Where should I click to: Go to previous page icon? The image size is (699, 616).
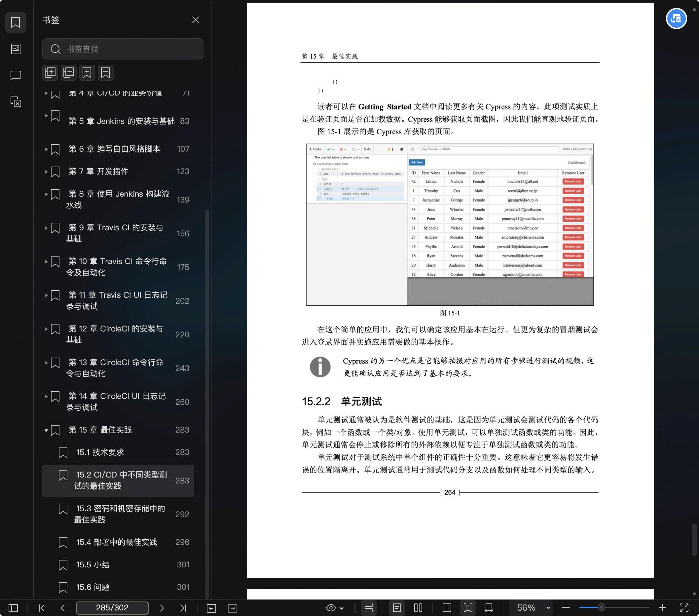pos(62,608)
